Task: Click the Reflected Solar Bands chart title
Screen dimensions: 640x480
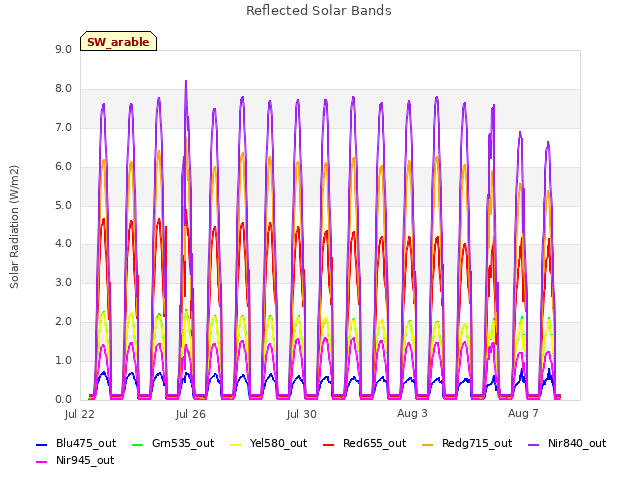Action: (319, 11)
